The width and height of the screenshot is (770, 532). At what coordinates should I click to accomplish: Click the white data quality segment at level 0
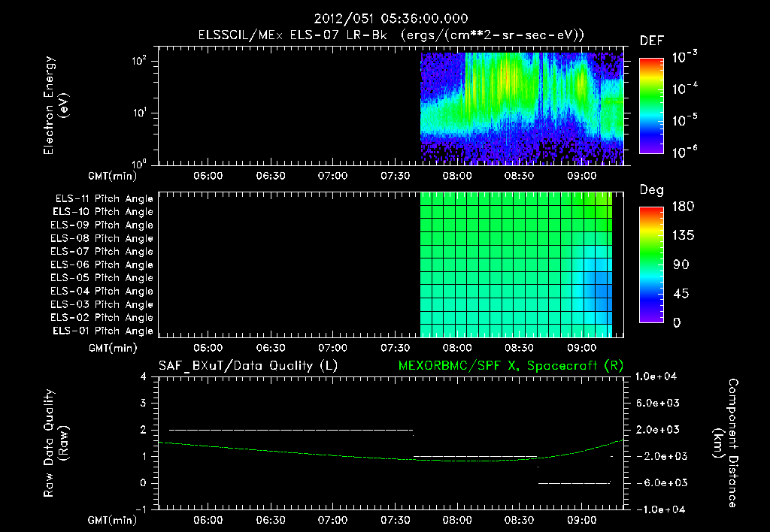pos(574,483)
